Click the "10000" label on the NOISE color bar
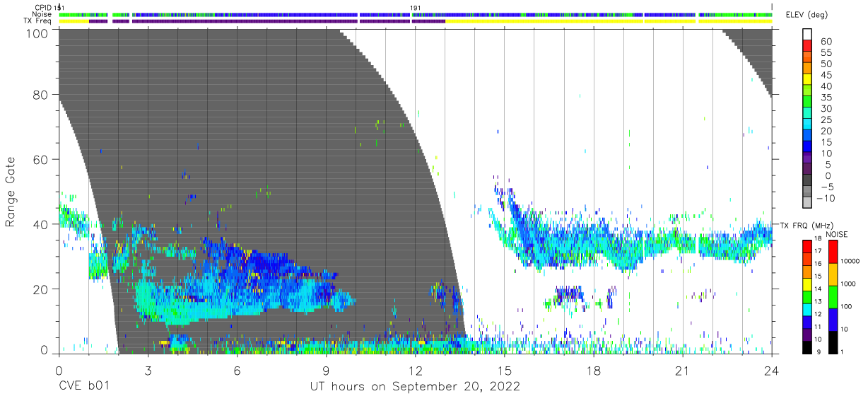 click(850, 261)
